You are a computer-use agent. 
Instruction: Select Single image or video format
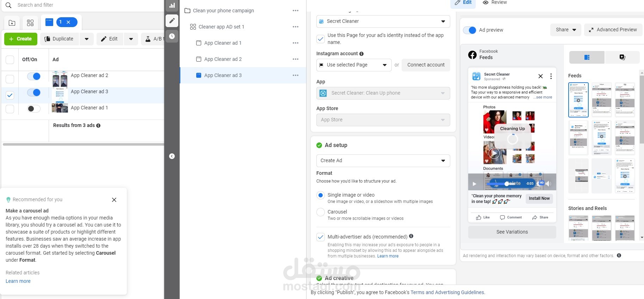[x=321, y=195]
